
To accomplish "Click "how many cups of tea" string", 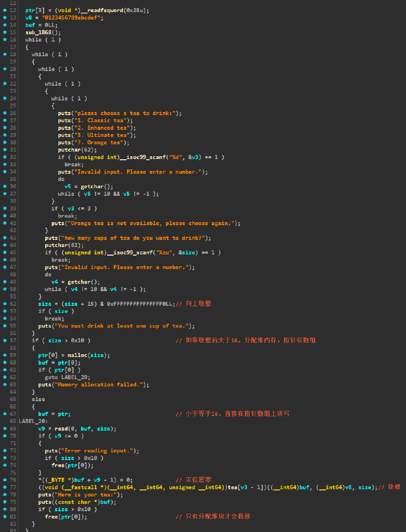I will point(132,238).
